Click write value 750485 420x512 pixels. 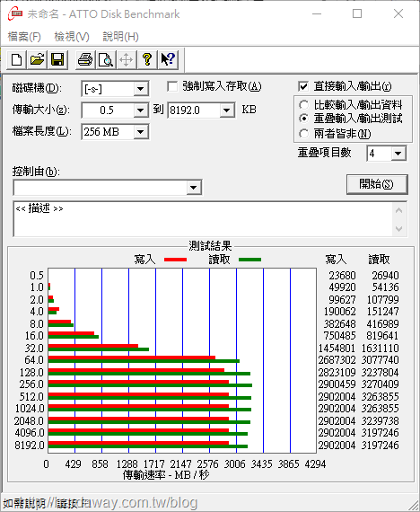tap(339, 336)
